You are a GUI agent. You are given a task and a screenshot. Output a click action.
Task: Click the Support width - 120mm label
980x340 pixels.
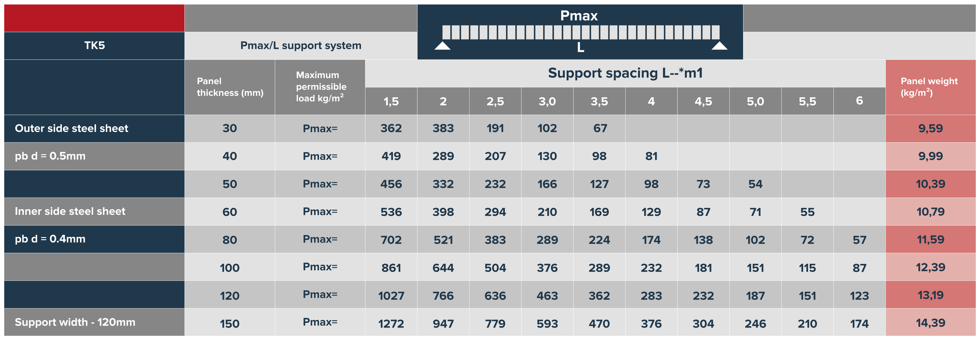(75, 322)
